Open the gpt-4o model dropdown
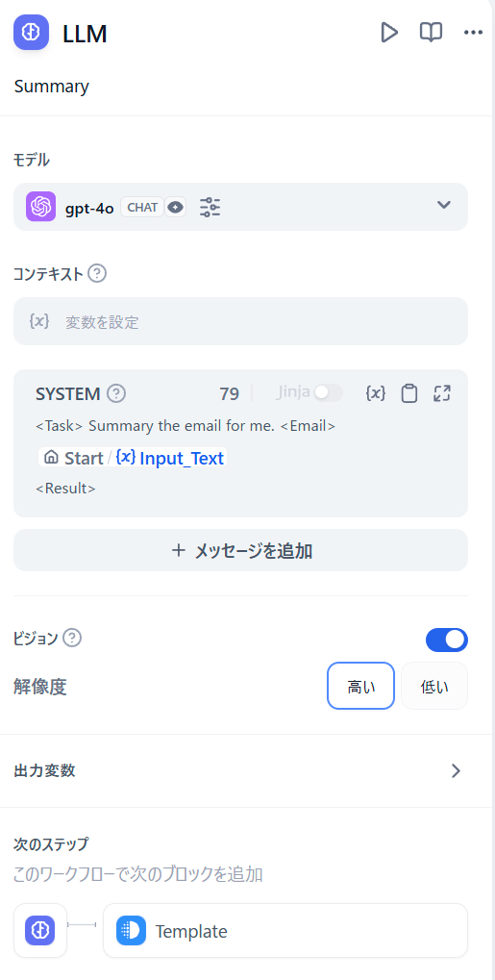Image resolution: width=495 pixels, height=980 pixels. (240, 207)
